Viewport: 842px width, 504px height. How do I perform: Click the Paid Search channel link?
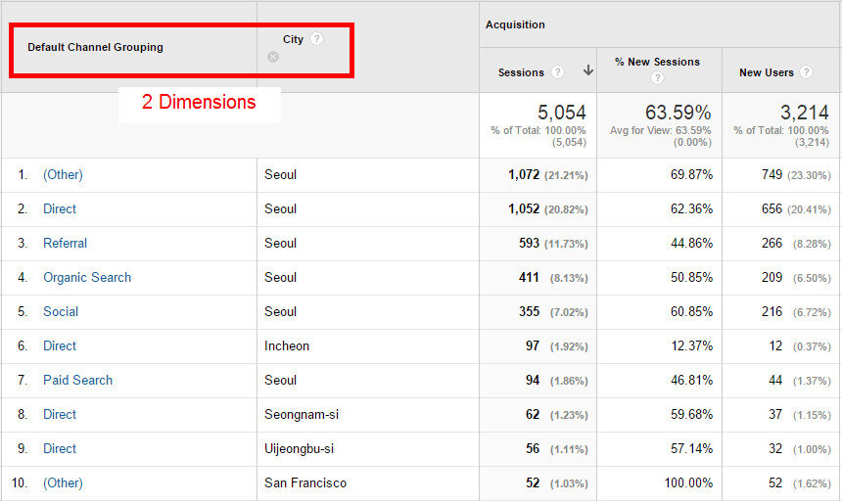[77, 381]
